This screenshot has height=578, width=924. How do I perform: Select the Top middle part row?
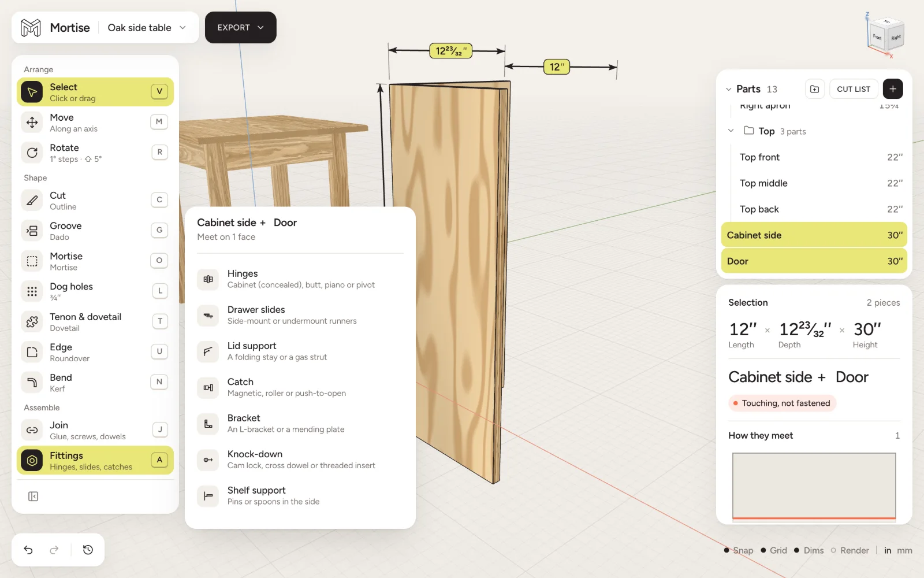point(814,183)
